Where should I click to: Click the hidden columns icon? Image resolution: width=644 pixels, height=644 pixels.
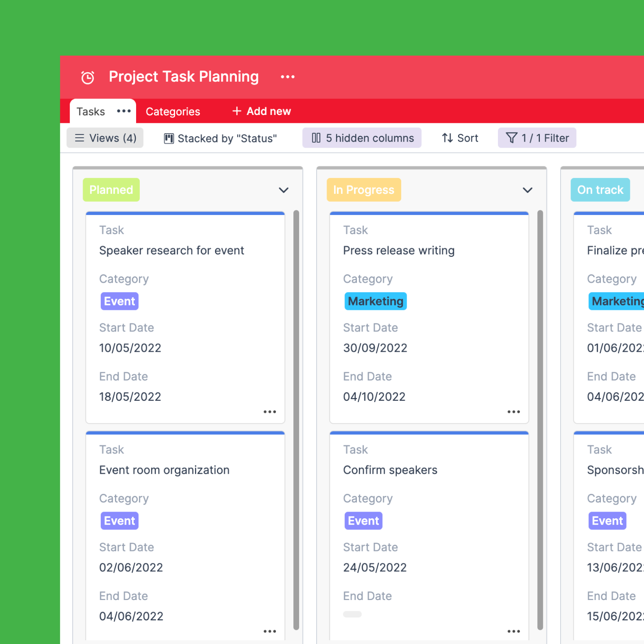316,138
